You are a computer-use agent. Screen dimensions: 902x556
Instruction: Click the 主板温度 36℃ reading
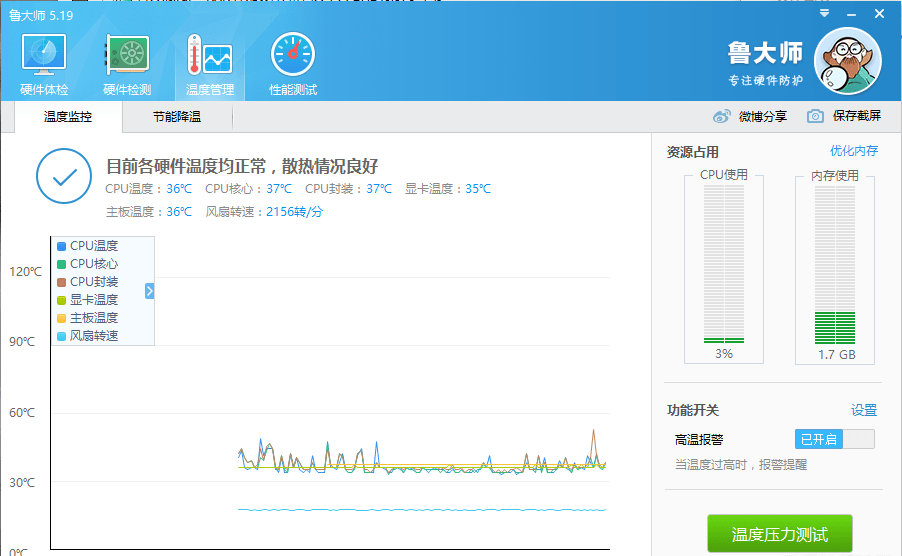pyautogui.click(x=148, y=212)
